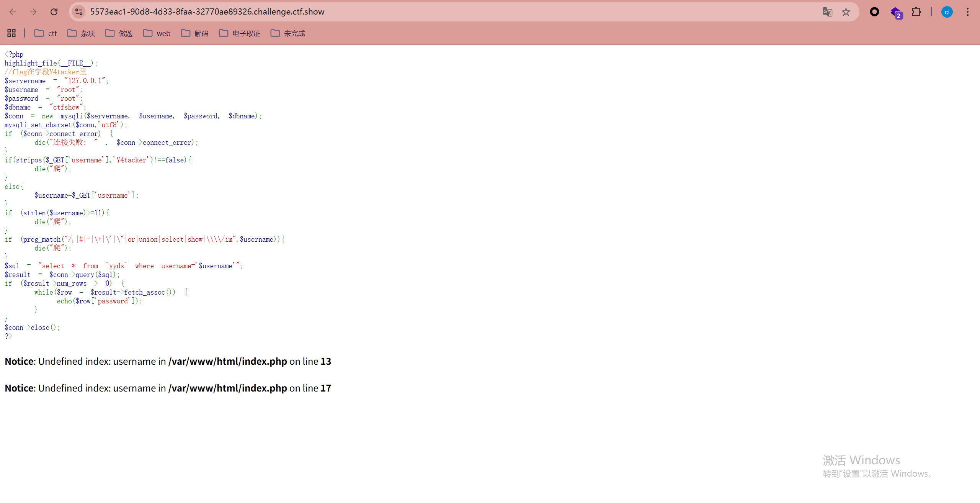Open the 做题 bookmark folder
Screen dimensions: 980x503
click(x=119, y=33)
